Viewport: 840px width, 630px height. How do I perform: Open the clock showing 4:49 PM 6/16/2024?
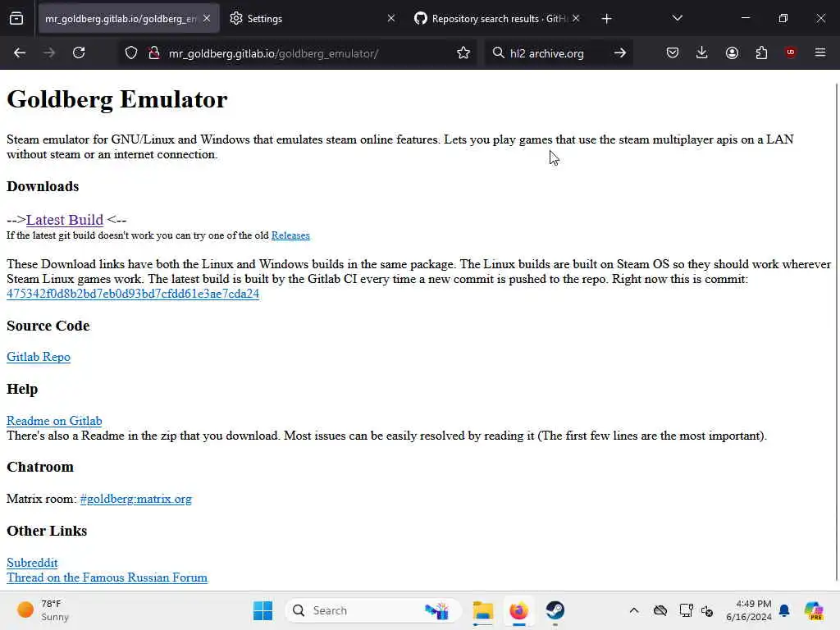[x=748, y=610]
